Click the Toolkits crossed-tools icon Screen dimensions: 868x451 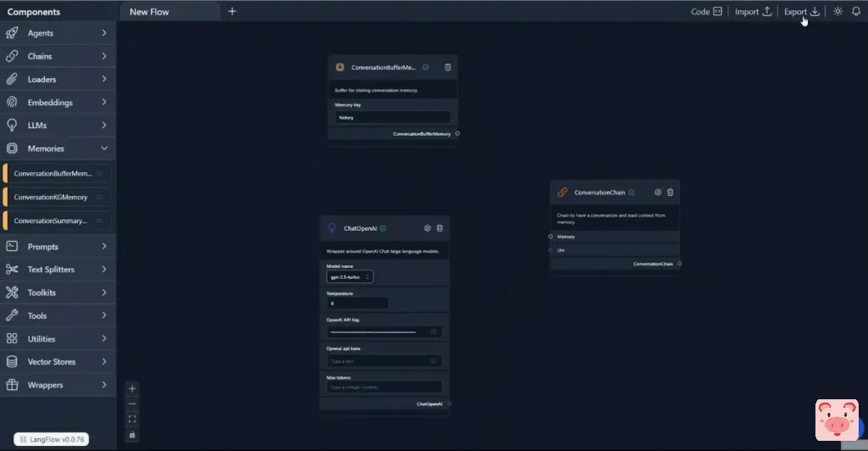[12, 292]
